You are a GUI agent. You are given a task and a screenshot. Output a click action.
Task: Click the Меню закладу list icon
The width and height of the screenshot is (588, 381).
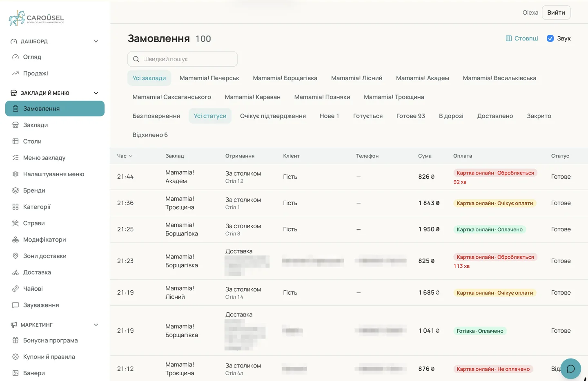(16, 158)
